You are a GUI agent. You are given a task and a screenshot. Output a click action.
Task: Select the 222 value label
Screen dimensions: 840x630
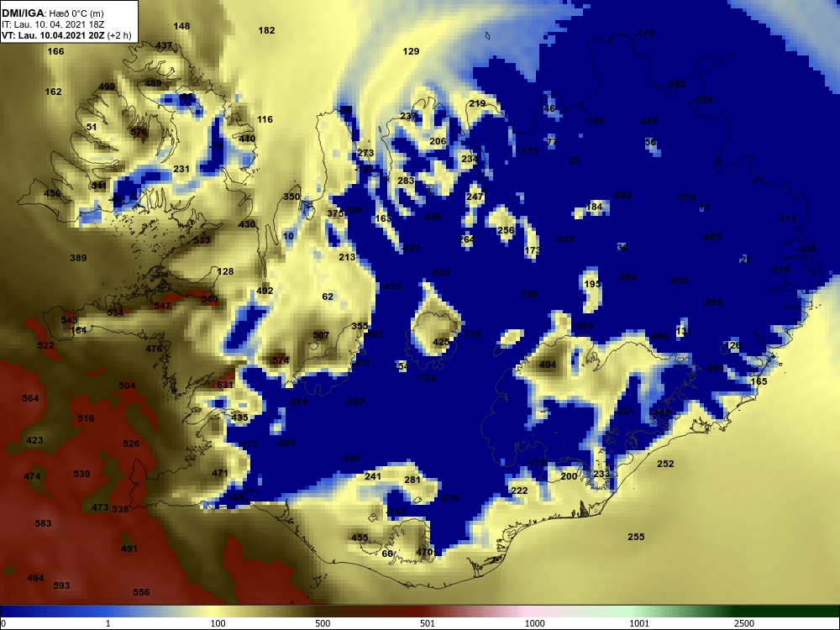pos(519,491)
